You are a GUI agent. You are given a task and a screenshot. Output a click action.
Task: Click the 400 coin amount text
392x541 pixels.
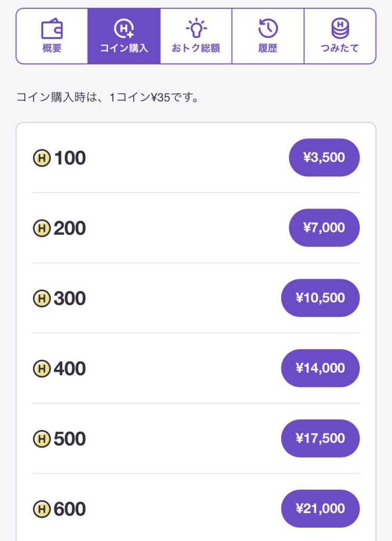pyautogui.click(x=69, y=369)
